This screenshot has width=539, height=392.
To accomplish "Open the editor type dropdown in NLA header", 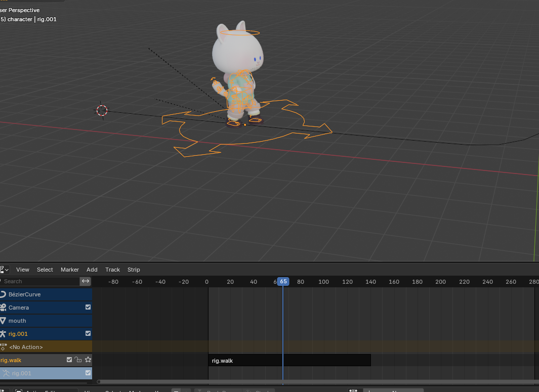I will (4, 270).
